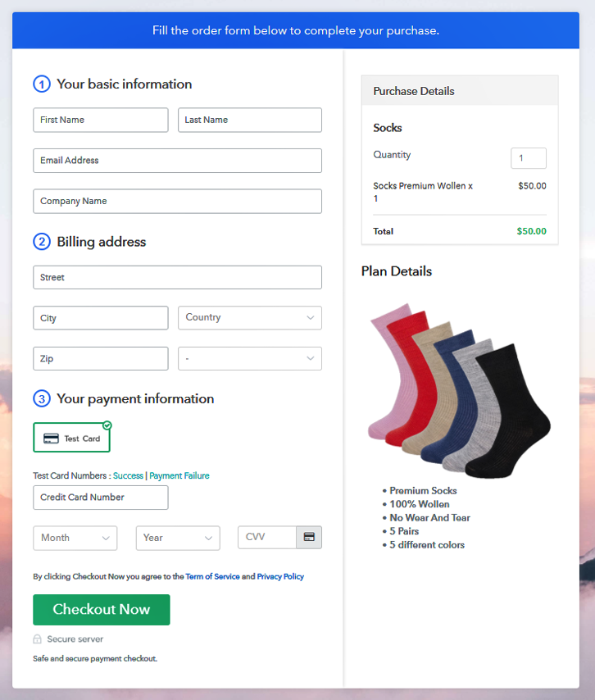The width and height of the screenshot is (595, 700).
Task: Open the Term of Service link
Action: pos(212,576)
